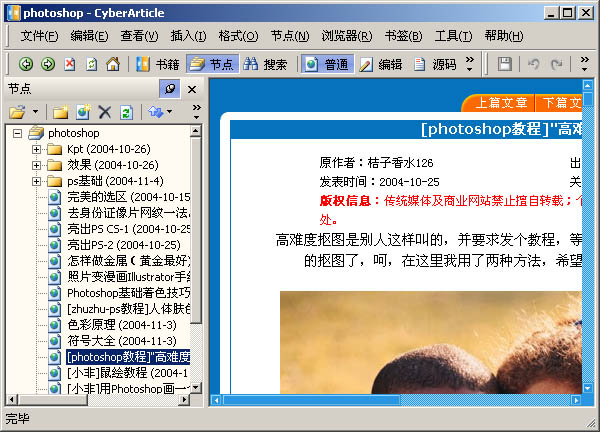
Task: Select the 亮出PS-2 (2004-10-25) node
Action: (x=124, y=245)
